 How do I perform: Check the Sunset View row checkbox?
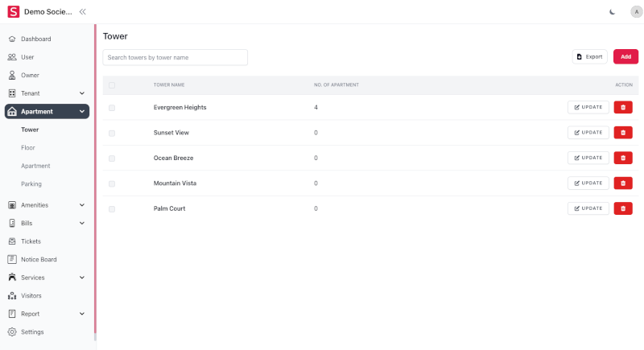[112, 133]
